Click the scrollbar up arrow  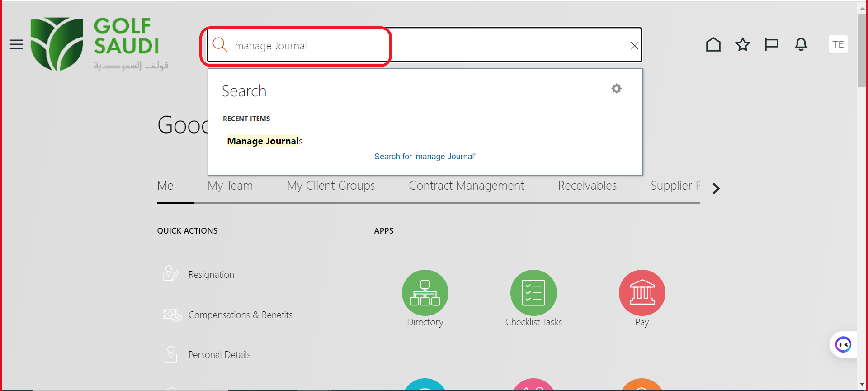point(862,7)
